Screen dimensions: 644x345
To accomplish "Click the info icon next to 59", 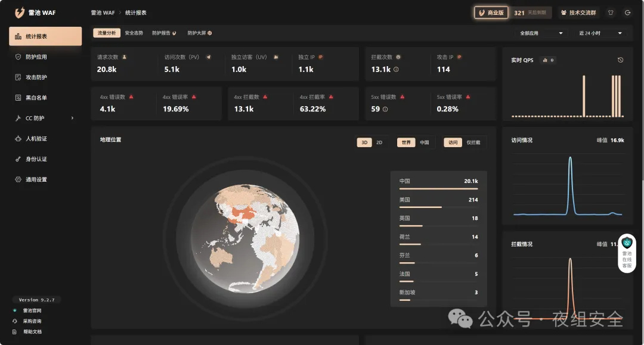I will tap(385, 109).
